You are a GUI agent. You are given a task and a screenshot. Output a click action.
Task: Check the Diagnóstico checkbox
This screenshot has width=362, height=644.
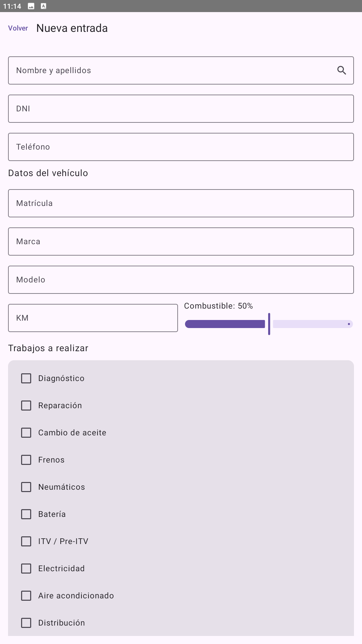tap(26, 378)
